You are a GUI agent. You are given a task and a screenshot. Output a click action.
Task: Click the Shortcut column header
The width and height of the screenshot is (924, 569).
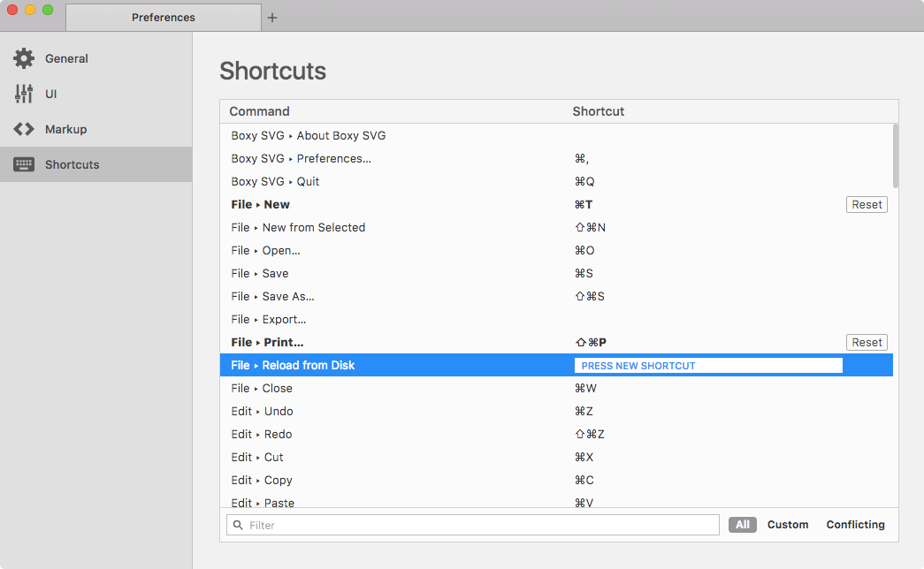click(598, 111)
